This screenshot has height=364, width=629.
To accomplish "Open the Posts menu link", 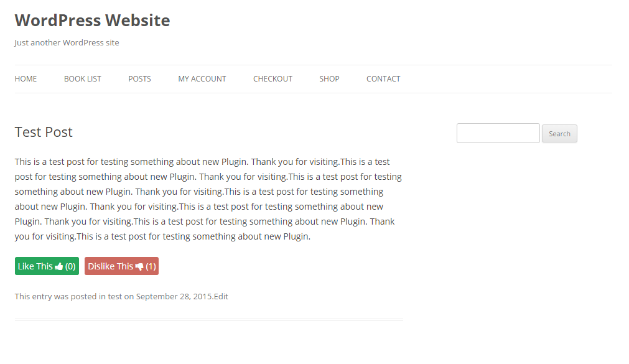I will tap(139, 79).
